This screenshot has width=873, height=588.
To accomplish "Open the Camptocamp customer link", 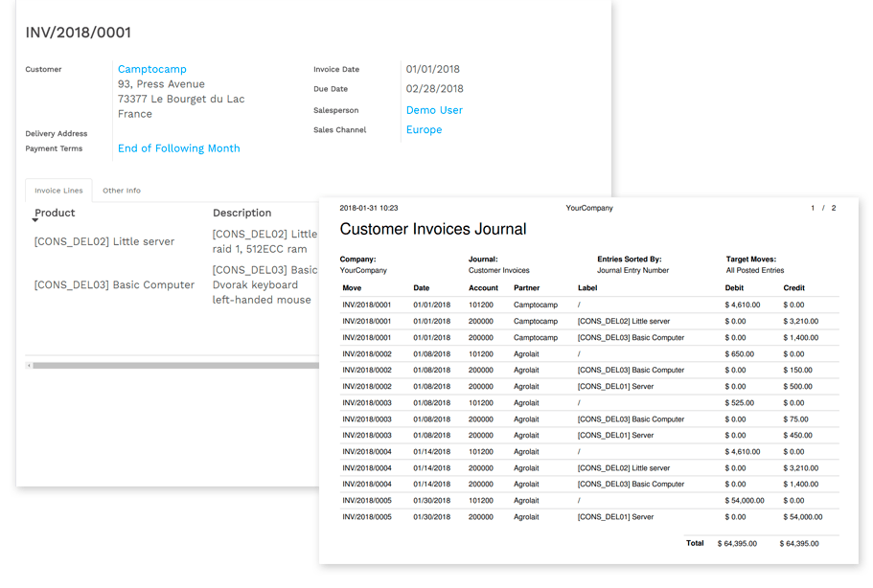I will (151, 69).
